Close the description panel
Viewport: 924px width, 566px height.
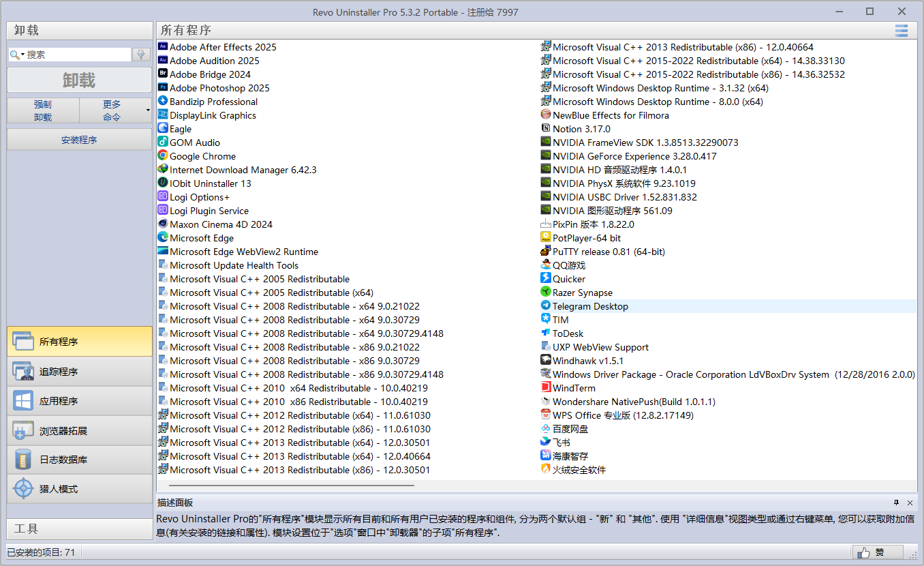[910, 503]
